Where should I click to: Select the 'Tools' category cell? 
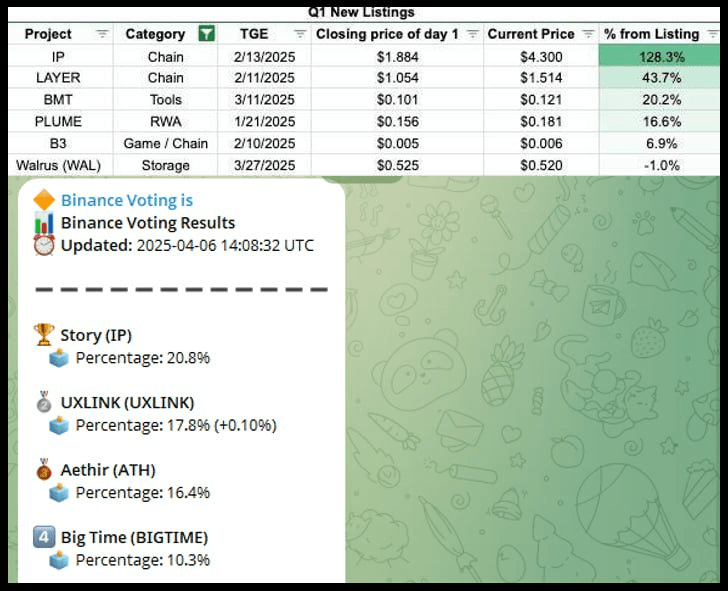(x=166, y=99)
